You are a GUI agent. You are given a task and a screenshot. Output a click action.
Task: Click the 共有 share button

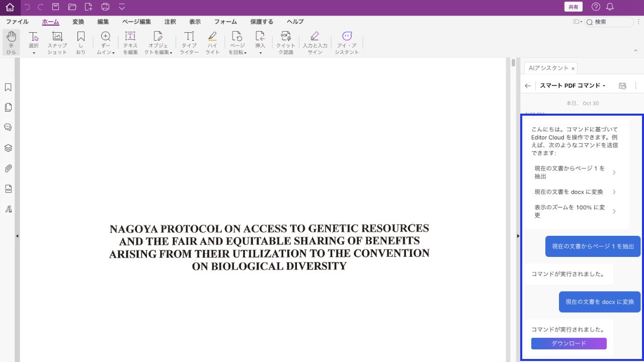(x=573, y=7)
